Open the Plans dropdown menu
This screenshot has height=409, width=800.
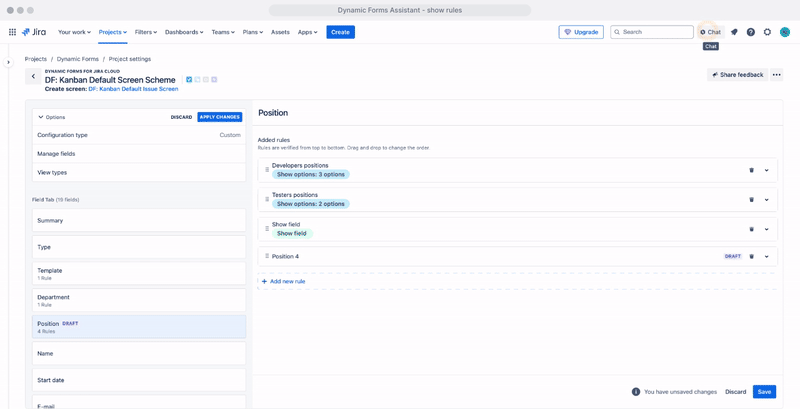pyautogui.click(x=253, y=32)
